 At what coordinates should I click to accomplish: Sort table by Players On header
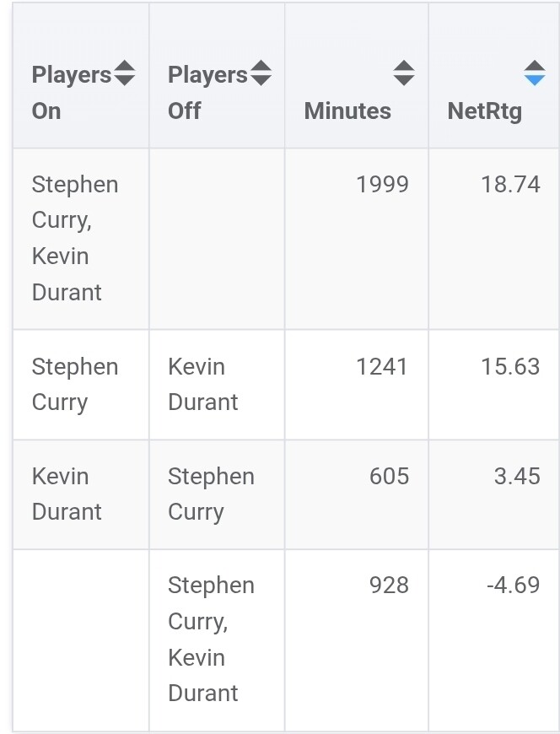(x=71, y=93)
